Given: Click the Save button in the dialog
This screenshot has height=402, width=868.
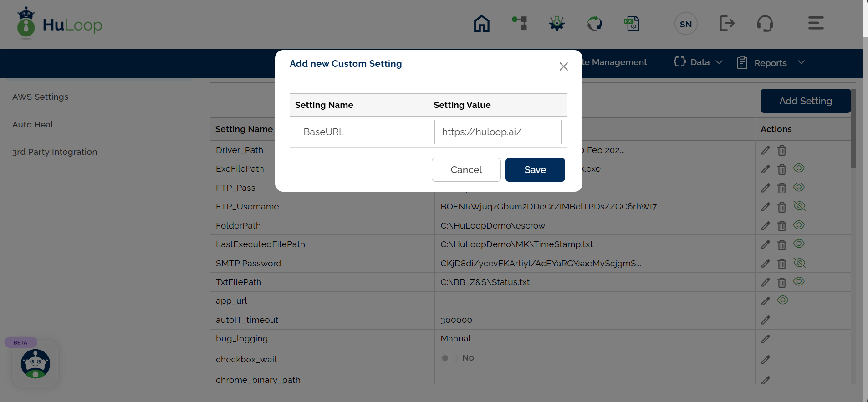Looking at the screenshot, I should [x=535, y=170].
